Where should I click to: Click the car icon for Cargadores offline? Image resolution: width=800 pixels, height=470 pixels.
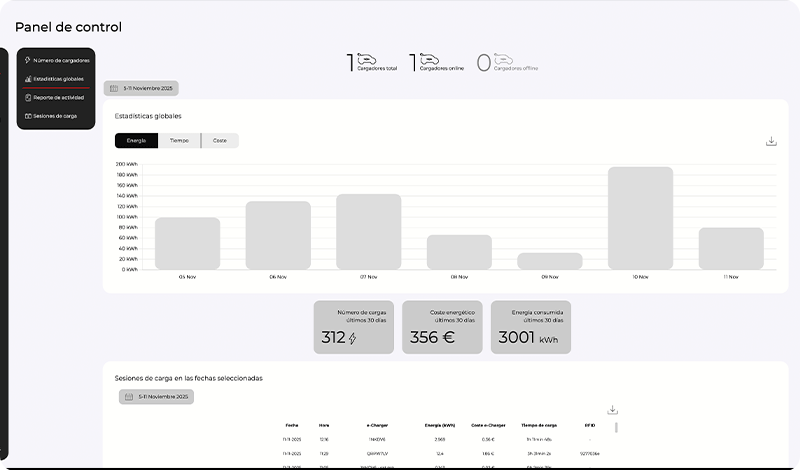pos(503,58)
